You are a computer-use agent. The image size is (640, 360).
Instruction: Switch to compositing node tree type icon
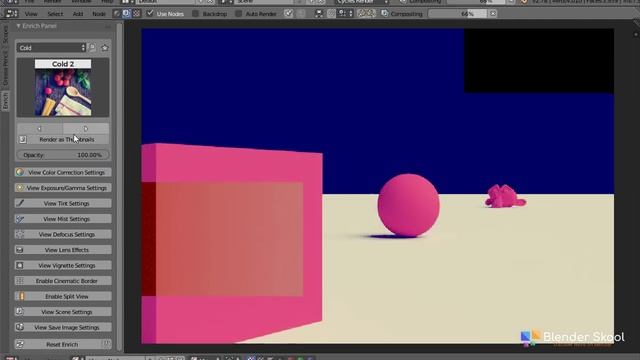pyautogui.click(x=126, y=13)
